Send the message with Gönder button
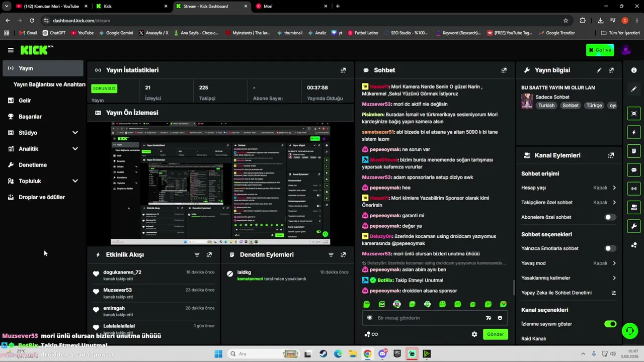This screenshot has width=644, height=362. [x=495, y=334]
